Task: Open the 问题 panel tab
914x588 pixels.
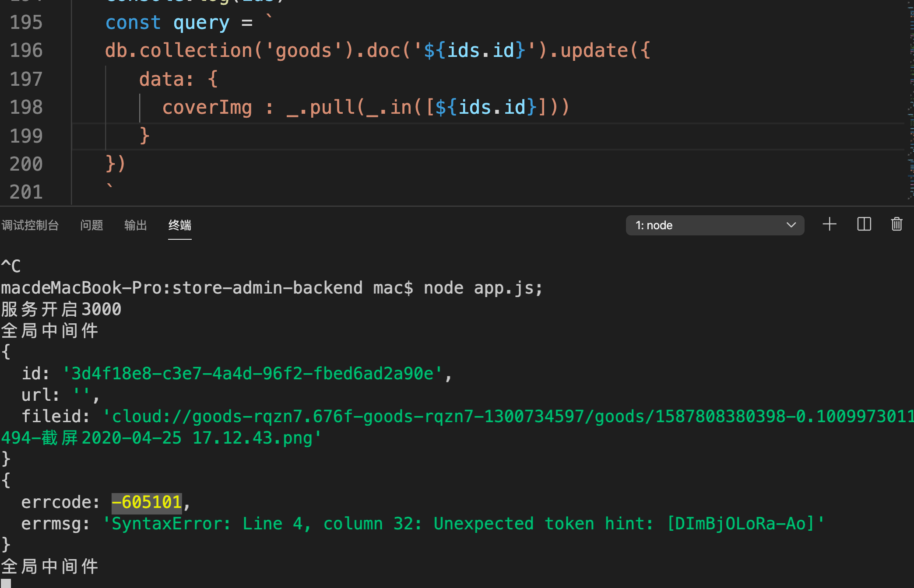Action: click(x=91, y=225)
